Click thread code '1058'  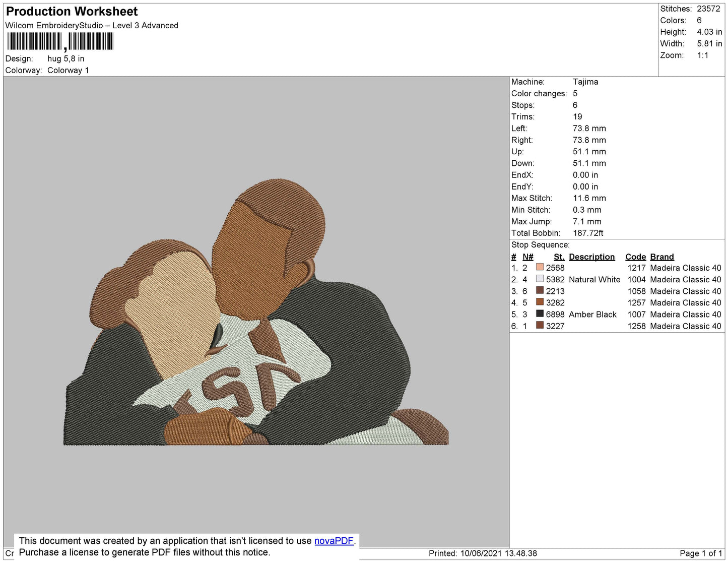636,291
